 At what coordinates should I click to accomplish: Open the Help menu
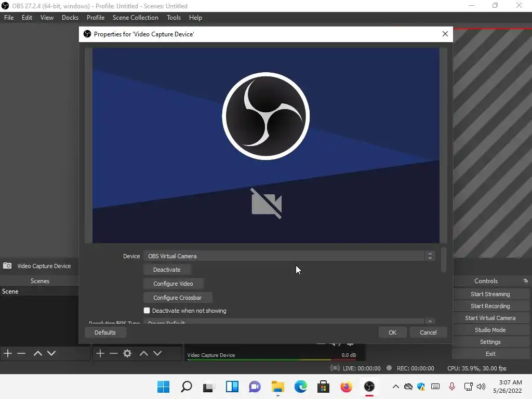pos(195,18)
